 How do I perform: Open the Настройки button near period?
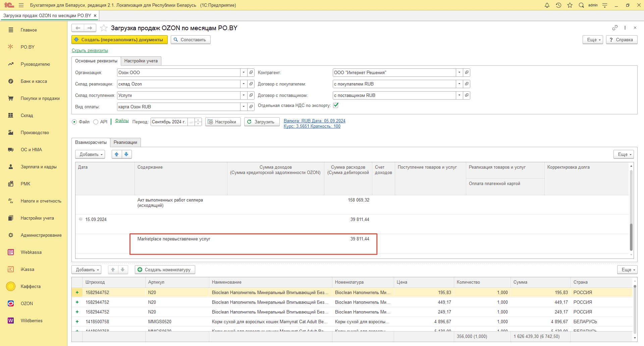point(223,122)
